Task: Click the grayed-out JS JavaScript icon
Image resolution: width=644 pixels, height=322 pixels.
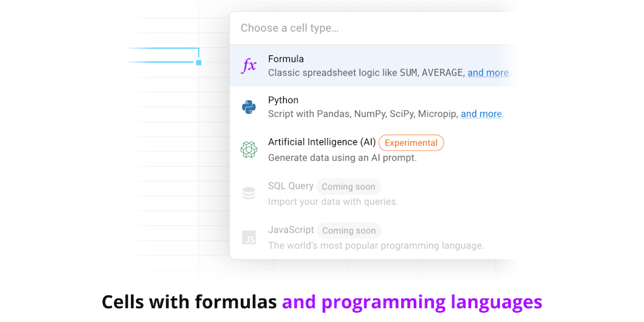Action: tap(249, 238)
